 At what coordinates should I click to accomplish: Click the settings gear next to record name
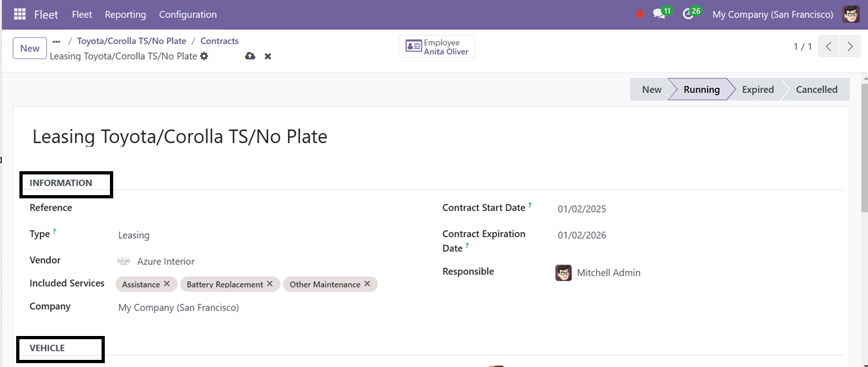click(x=204, y=56)
